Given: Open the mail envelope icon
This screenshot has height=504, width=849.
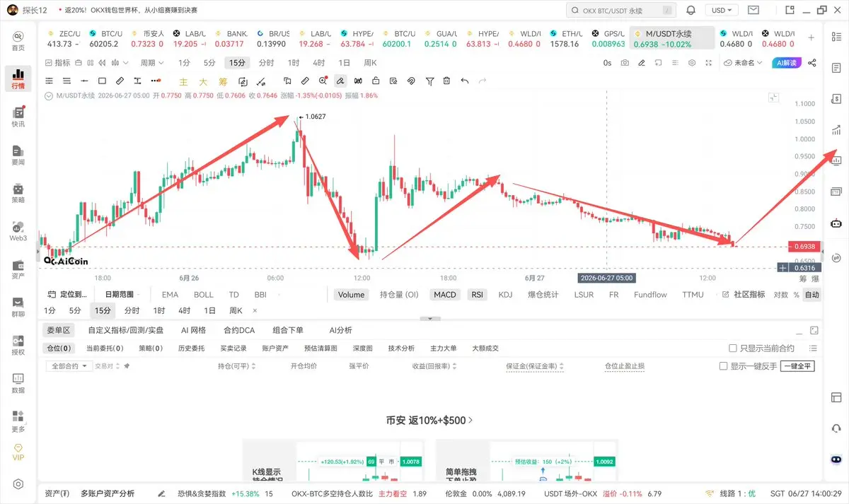Looking at the screenshot, I should click(x=753, y=11).
